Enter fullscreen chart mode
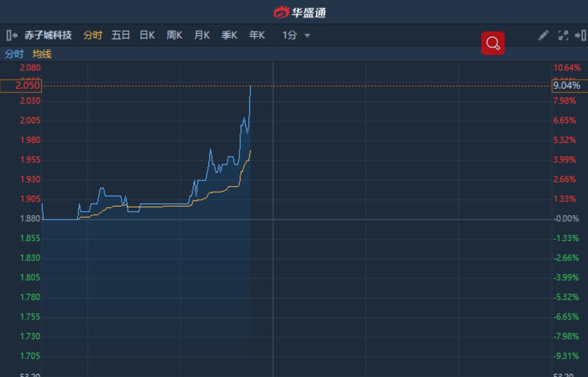588x377 pixels. [x=563, y=35]
